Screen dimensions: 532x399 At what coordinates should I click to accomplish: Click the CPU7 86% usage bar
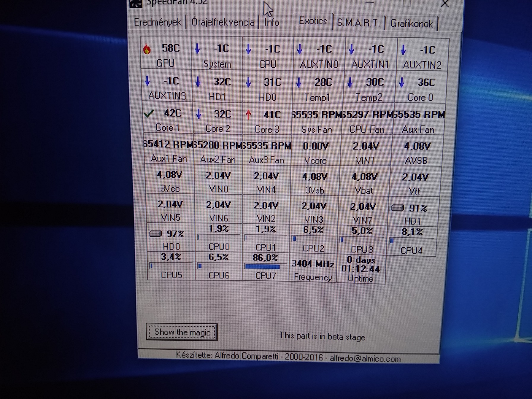coord(265,267)
